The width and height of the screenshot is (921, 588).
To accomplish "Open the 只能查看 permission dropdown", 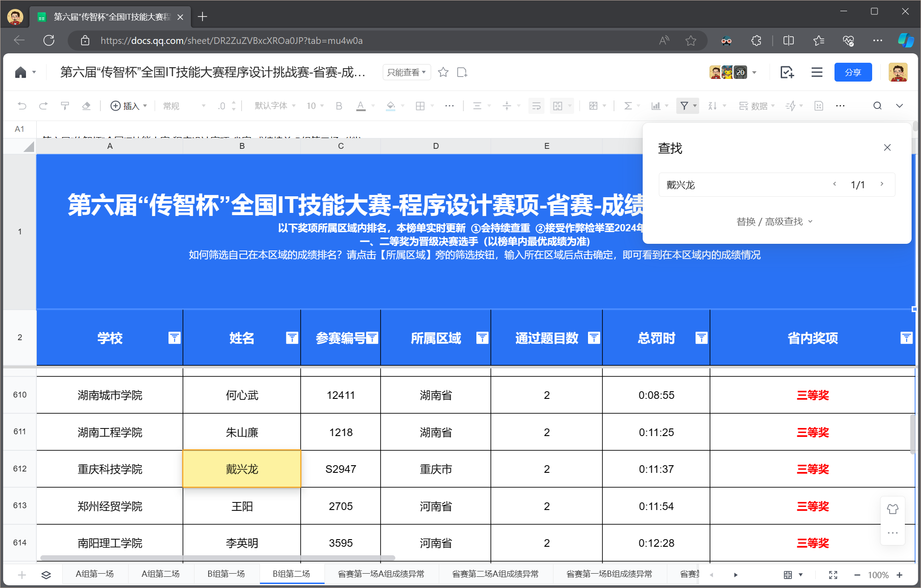I will (x=406, y=72).
